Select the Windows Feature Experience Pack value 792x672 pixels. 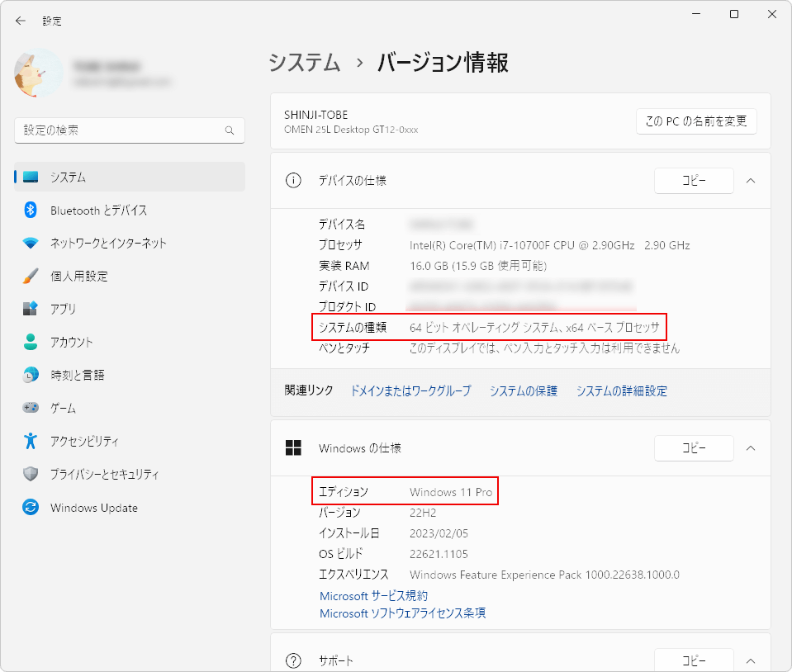click(x=544, y=575)
